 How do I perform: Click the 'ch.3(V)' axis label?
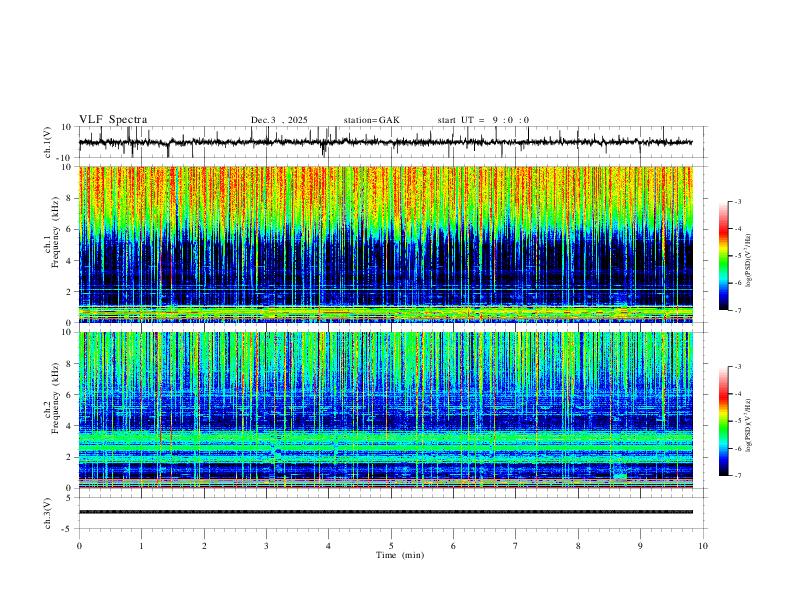(x=48, y=513)
